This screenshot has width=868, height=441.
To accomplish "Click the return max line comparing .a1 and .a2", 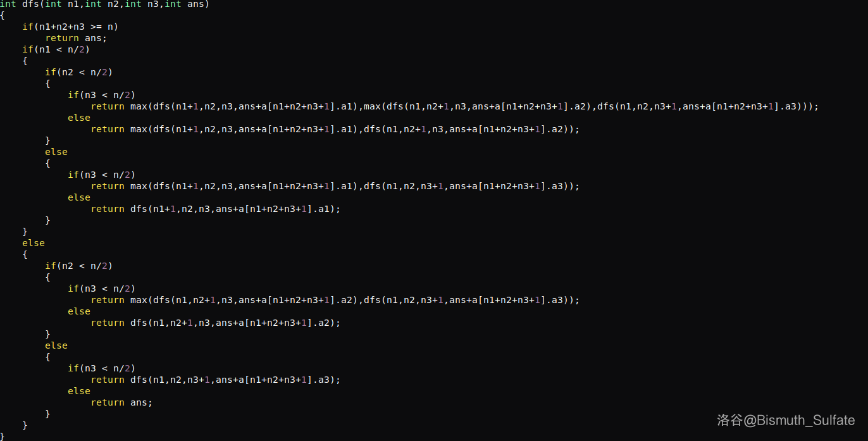I will coord(335,129).
